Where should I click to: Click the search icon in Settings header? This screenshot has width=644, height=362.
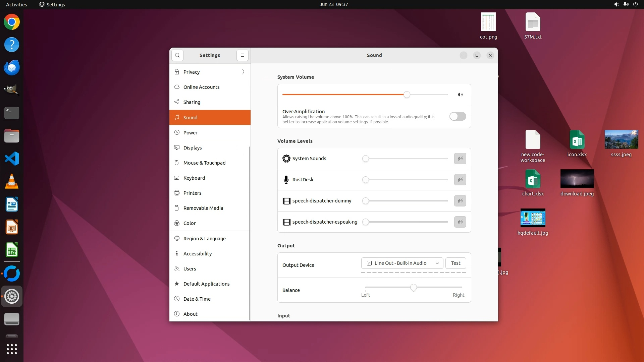tap(177, 55)
